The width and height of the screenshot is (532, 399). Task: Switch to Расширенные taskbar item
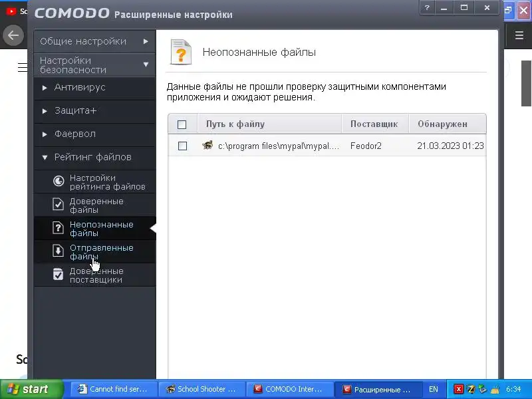(378, 389)
